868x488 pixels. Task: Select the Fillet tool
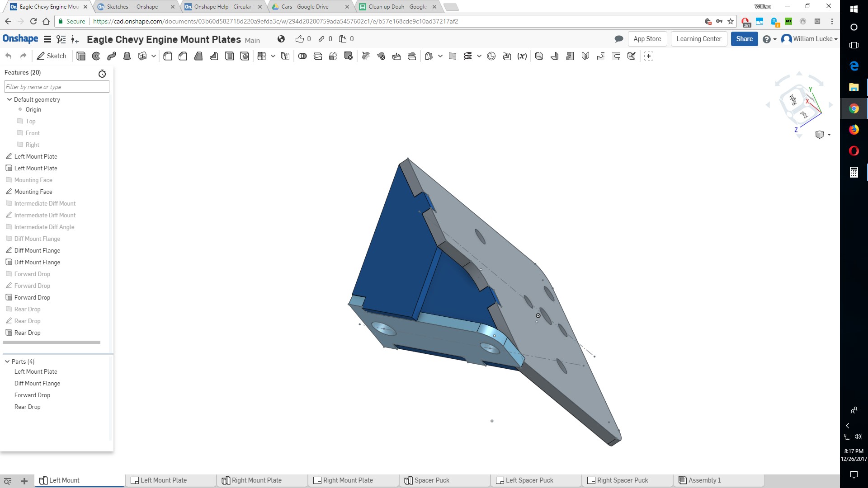168,56
